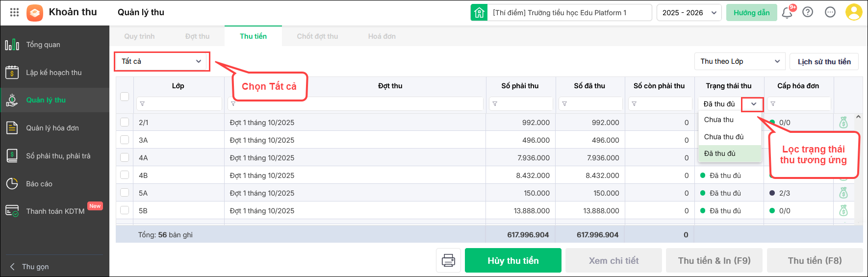The width and height of the screenshot is (868, 277).
Task: Select Chưa thu đủ status option
Action: click(x=724, y=137)
